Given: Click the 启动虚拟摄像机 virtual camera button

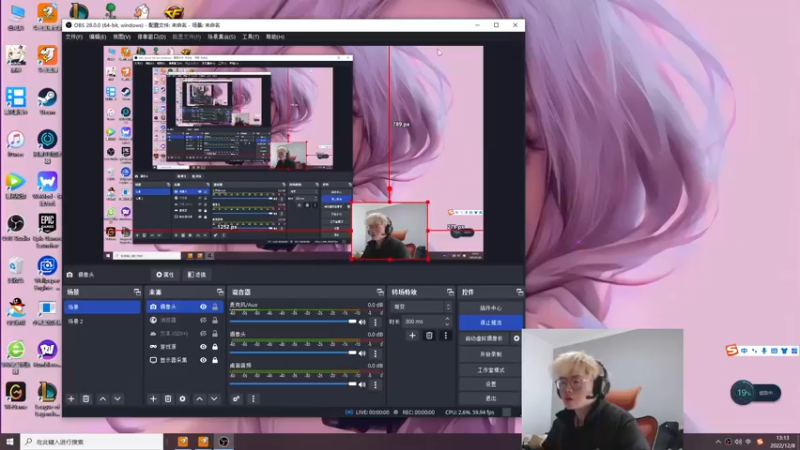Looking at the screenshot, I should coord(484,338).
